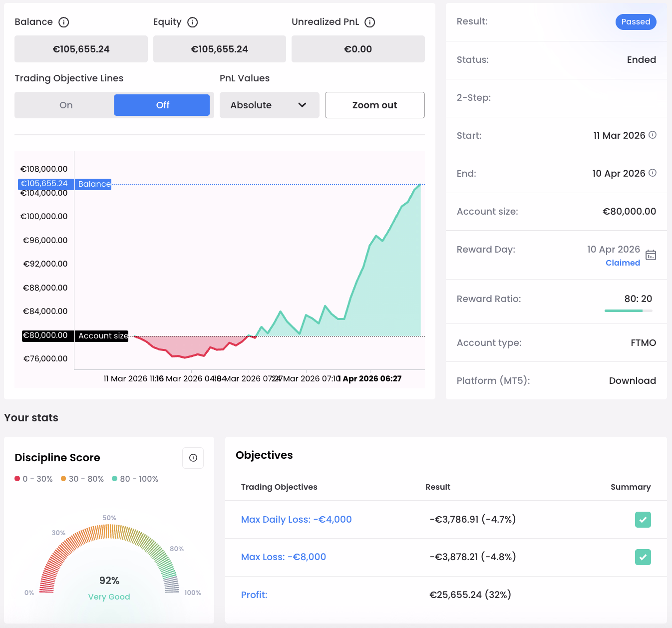
Task: Click the Account size value €80,000.00
Action: [630, 212]
